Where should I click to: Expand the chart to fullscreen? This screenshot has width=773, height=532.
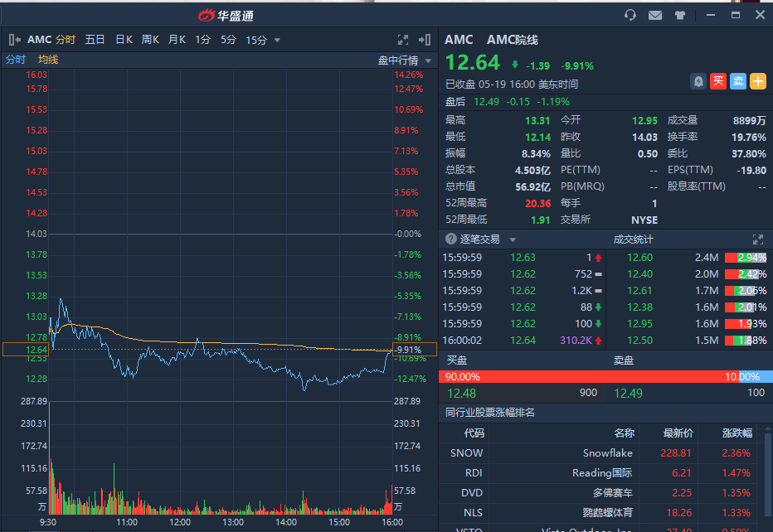[x=403, y=40]
